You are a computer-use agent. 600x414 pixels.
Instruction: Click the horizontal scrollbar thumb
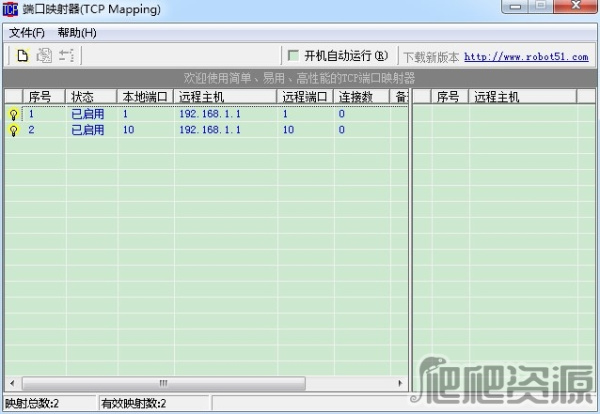click(x=162, y=382)
